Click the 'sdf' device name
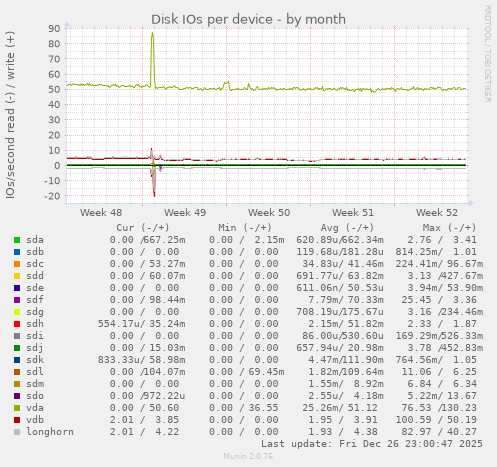This screenshot has height=467, width=497. (x=35, y=300)
